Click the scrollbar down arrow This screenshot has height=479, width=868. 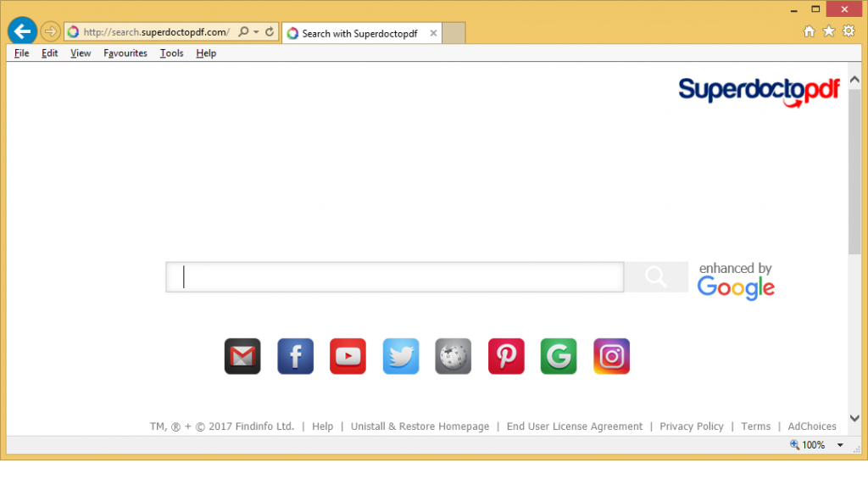click(x=854, y=418)
